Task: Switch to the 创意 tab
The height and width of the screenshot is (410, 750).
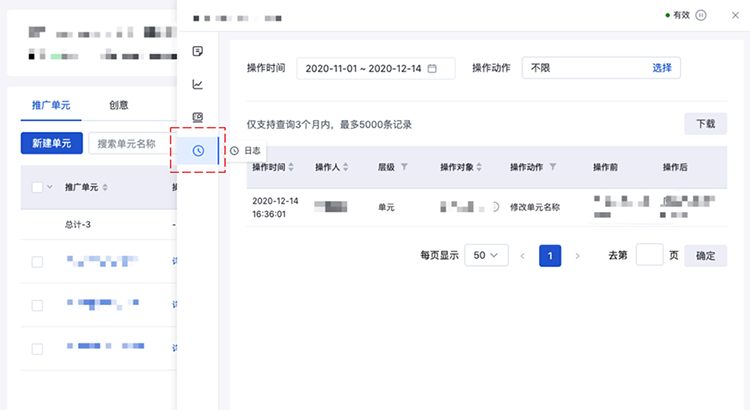Action: click(x=118, y=105)
